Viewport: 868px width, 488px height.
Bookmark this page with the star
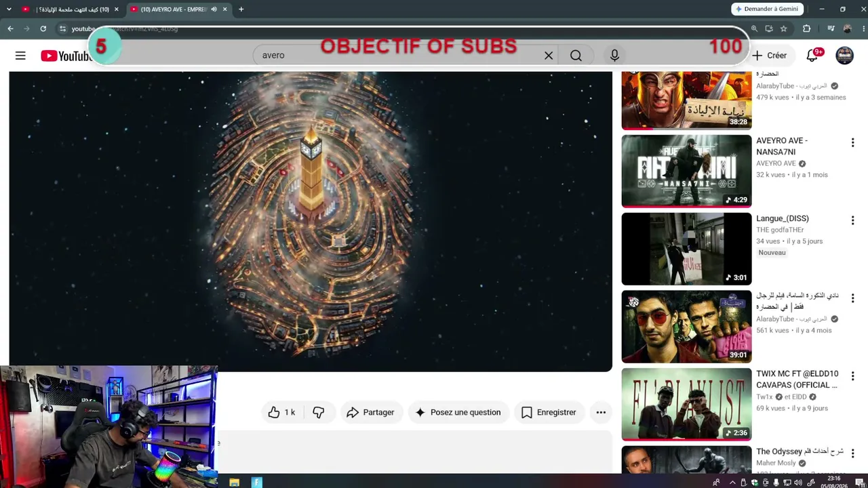point(784,28)
